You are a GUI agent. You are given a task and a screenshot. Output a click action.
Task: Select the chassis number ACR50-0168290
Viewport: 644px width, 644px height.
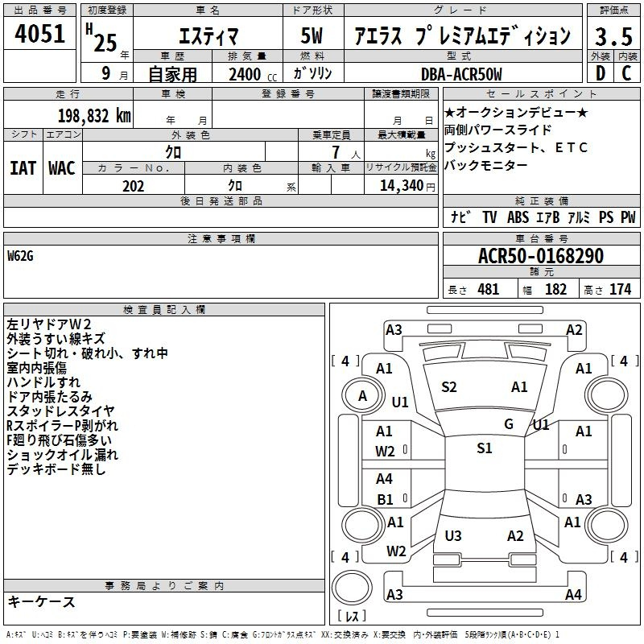[x=540, y=256]
